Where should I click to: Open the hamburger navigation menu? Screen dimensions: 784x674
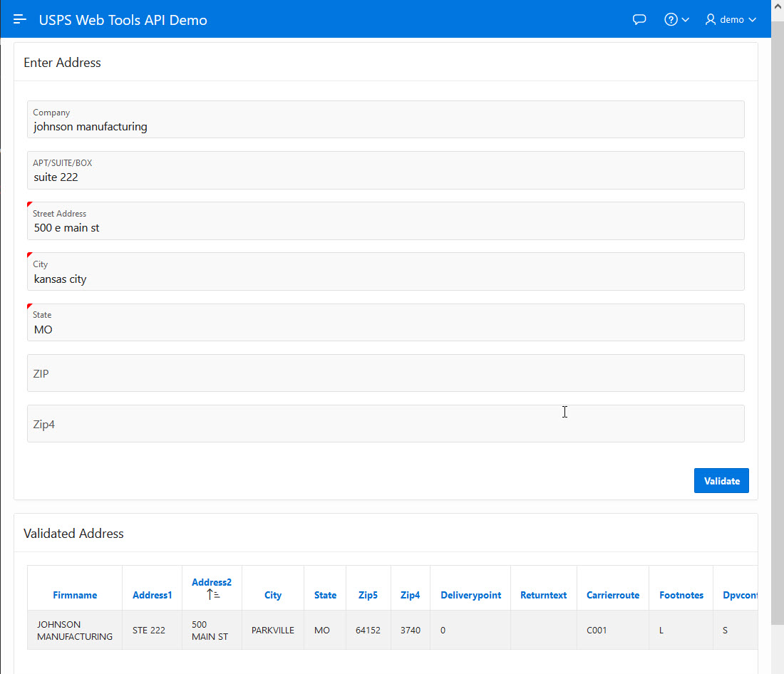point(19,19)
